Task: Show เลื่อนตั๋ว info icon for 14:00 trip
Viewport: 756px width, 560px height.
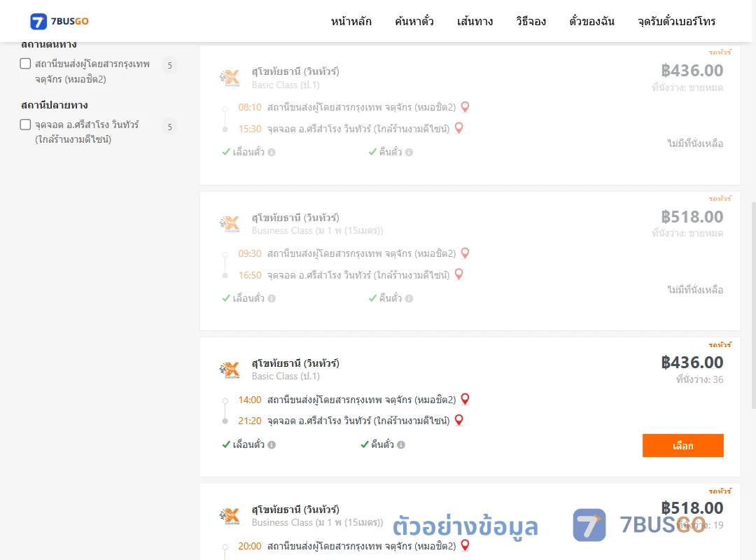Action: click(272, 444)
